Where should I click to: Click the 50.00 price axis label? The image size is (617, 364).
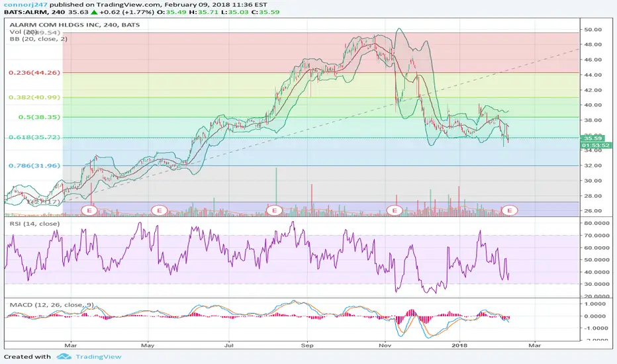pos(593,30)
